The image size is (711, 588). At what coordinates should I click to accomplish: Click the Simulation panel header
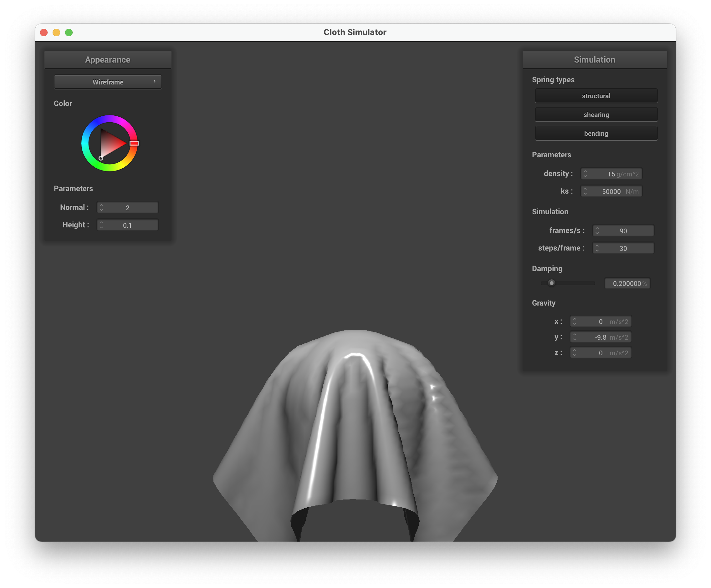tap(594, 59)
